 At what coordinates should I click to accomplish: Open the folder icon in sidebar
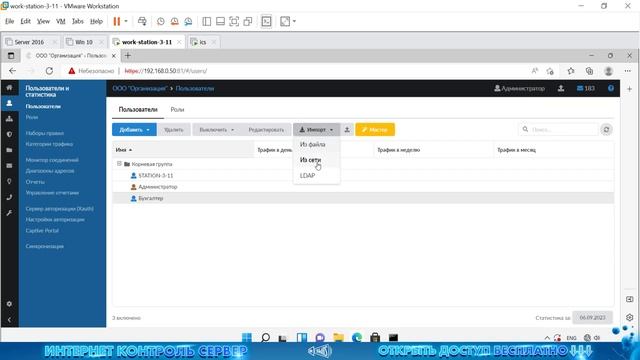click(x=9, y=150)
